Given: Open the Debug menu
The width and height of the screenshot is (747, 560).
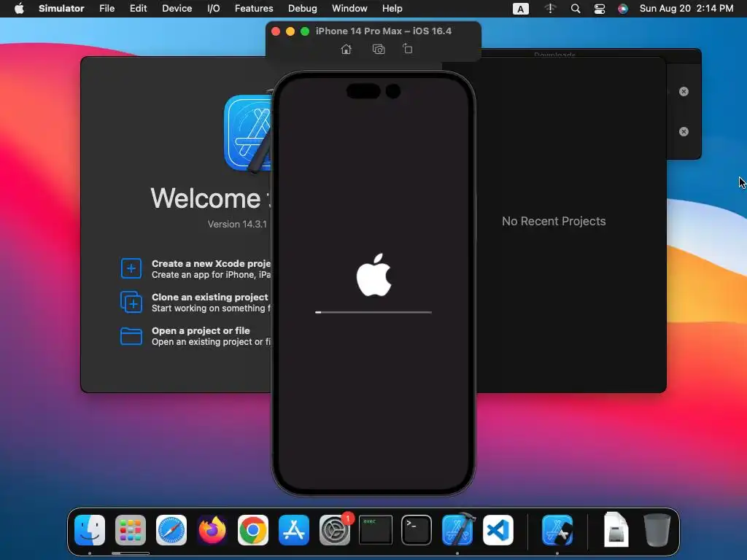Looking at the screenshot, I should (303, 9).
